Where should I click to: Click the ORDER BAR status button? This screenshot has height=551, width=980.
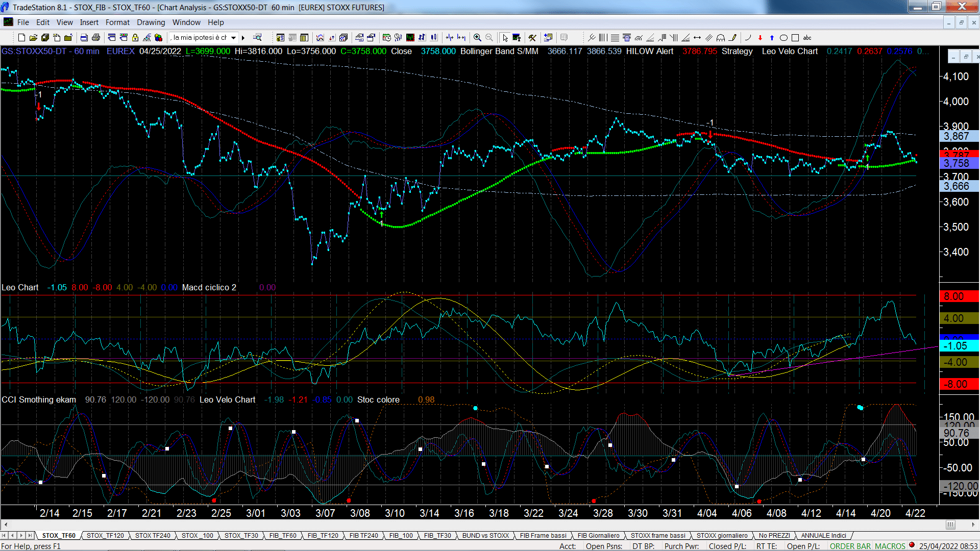(850, 546)
